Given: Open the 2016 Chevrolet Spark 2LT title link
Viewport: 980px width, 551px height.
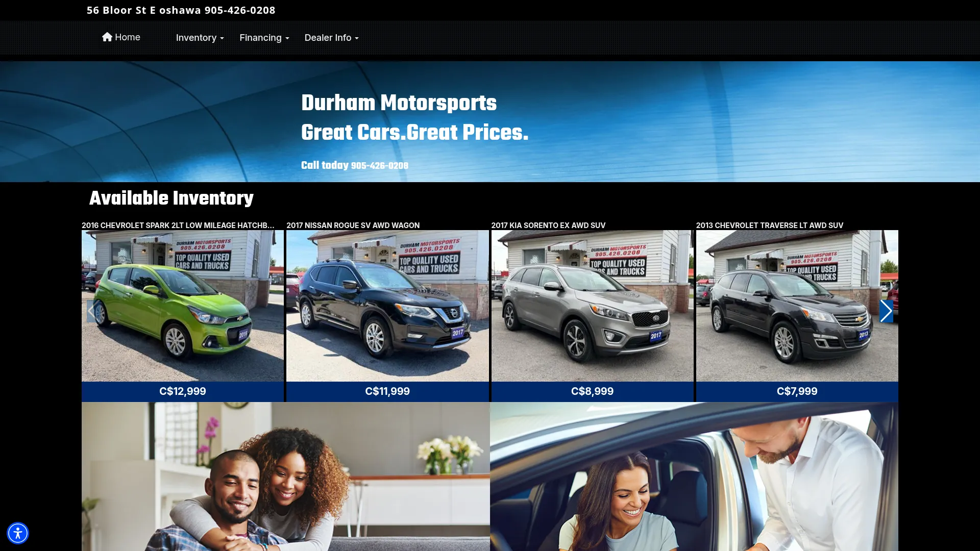Looking at the screenshot, I should tap(178, 225).
